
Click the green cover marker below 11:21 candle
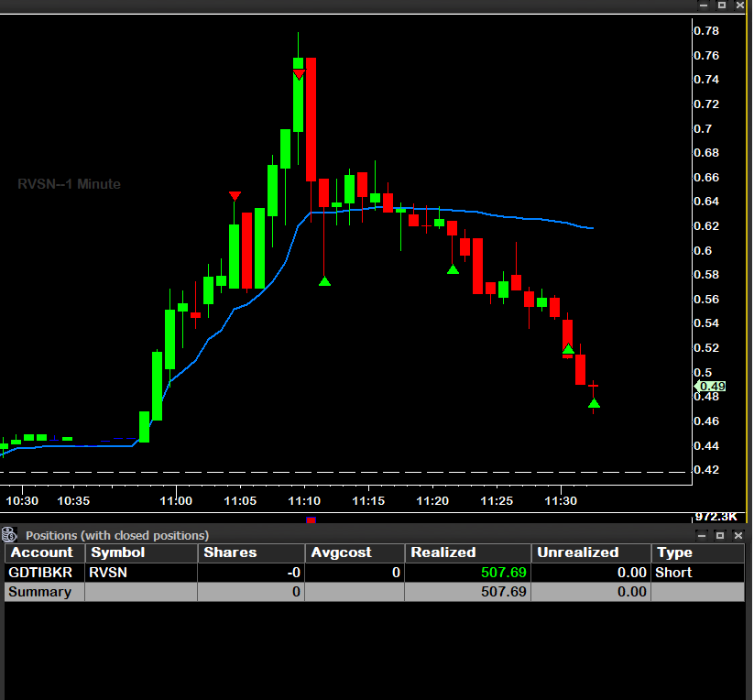pos(453,269)
